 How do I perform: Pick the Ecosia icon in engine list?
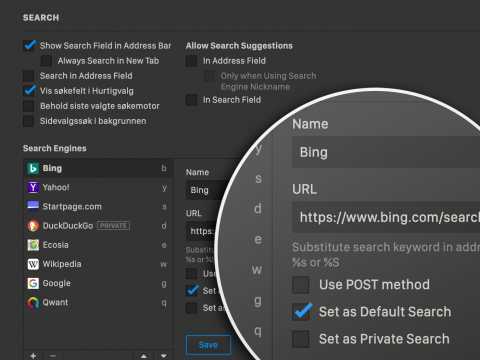tap(33, 245)
